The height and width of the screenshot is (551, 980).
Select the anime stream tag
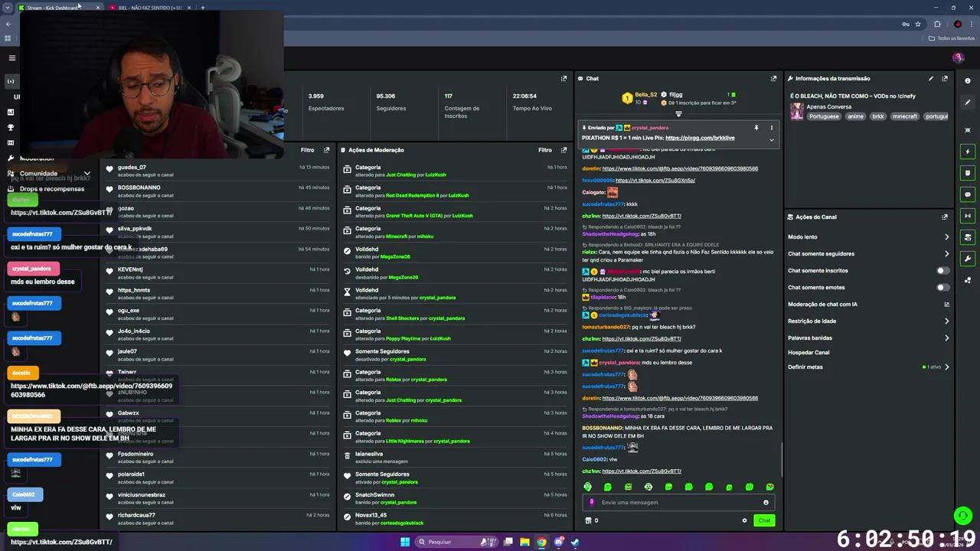pos(855,116)
